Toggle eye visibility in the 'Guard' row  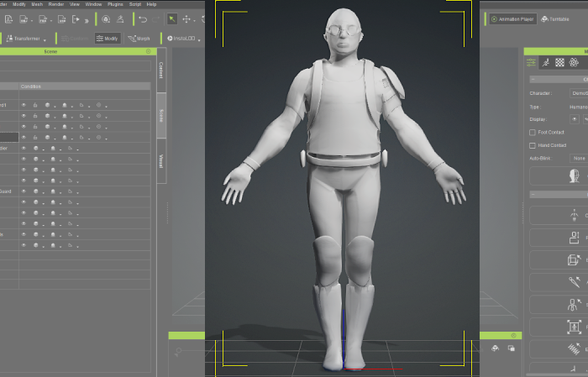pos(24,191)
